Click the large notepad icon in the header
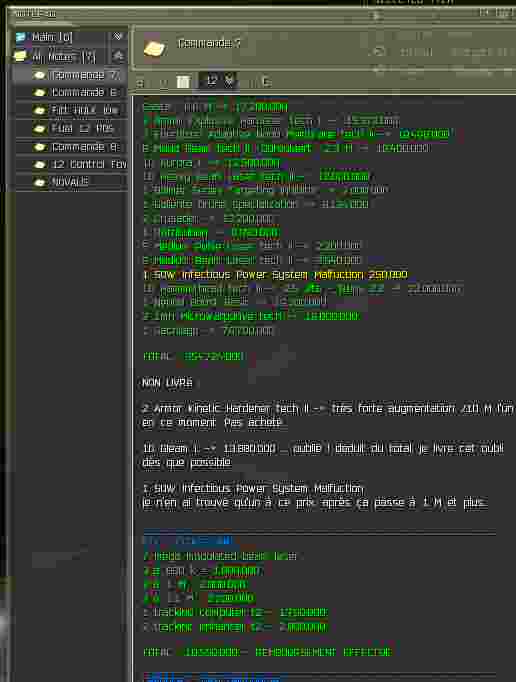Image resolution: width=516 pixels, height=682 pixels. [154, 49]
